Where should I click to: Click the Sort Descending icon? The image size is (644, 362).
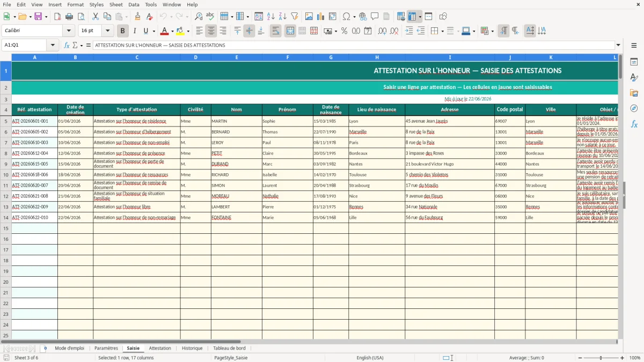(x=283, y=17)
